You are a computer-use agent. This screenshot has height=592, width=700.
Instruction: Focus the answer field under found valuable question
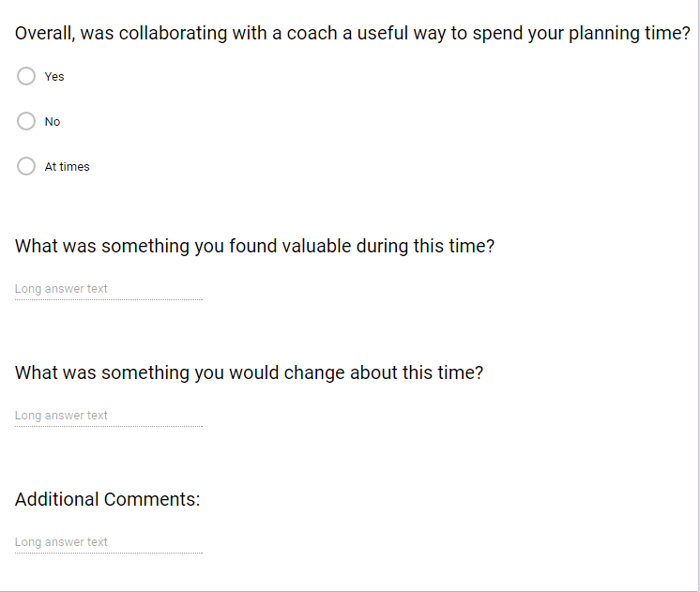[109, 289]
